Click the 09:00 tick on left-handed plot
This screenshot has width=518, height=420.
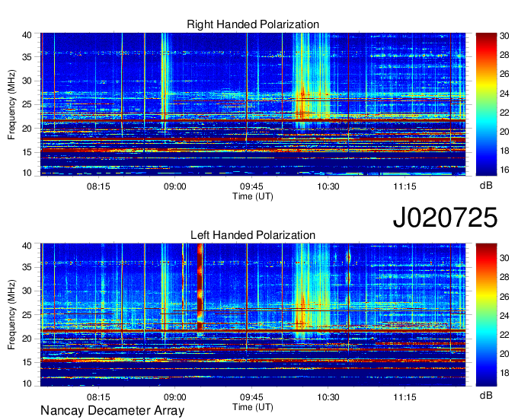174,397
